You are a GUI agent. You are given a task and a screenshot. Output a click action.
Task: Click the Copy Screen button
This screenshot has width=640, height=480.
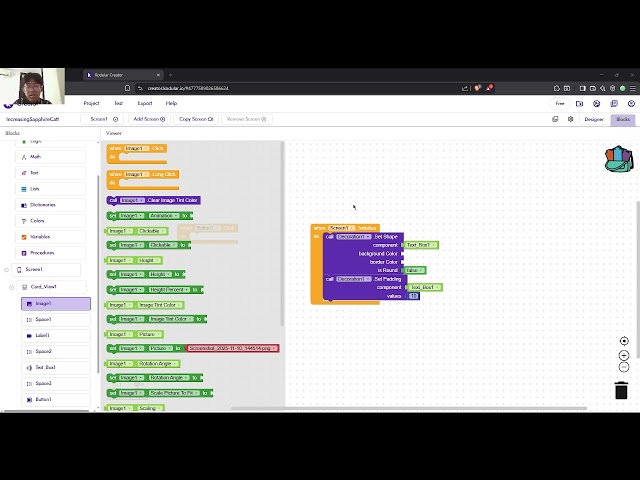(x=196, y=119)
